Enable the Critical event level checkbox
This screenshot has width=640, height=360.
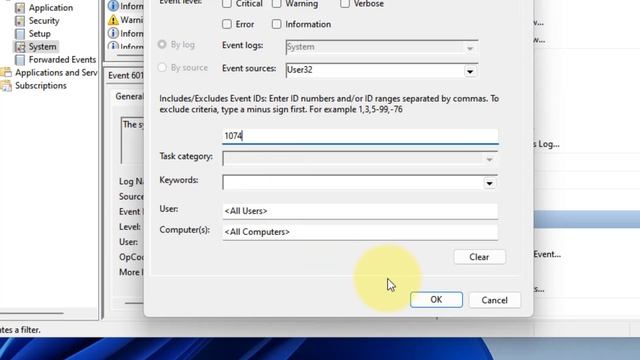coord(227,4)
